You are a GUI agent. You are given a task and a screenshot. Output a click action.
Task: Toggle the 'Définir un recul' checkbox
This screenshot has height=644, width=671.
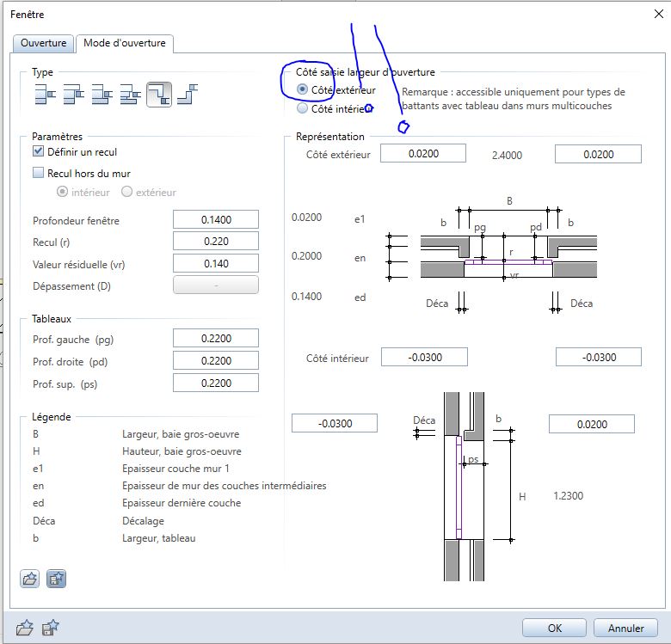(38, 151)
